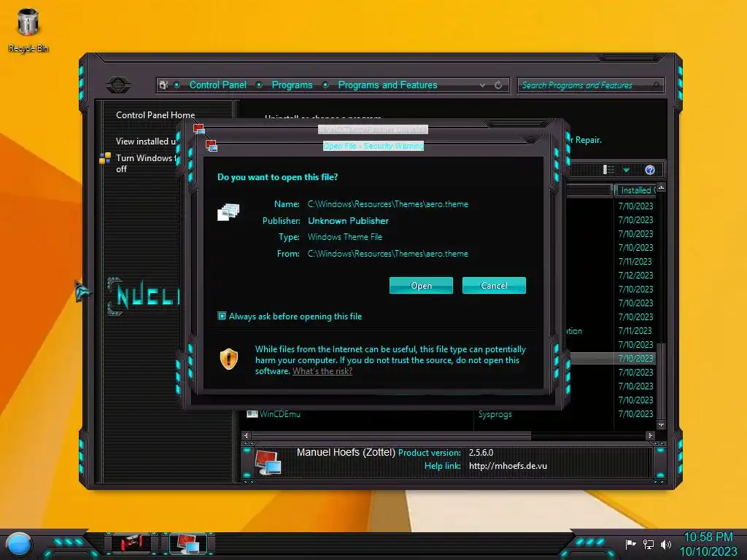
Task: Click the Sysprogs publisher cell
Action: pyautogui.click(x=495, y=414)
